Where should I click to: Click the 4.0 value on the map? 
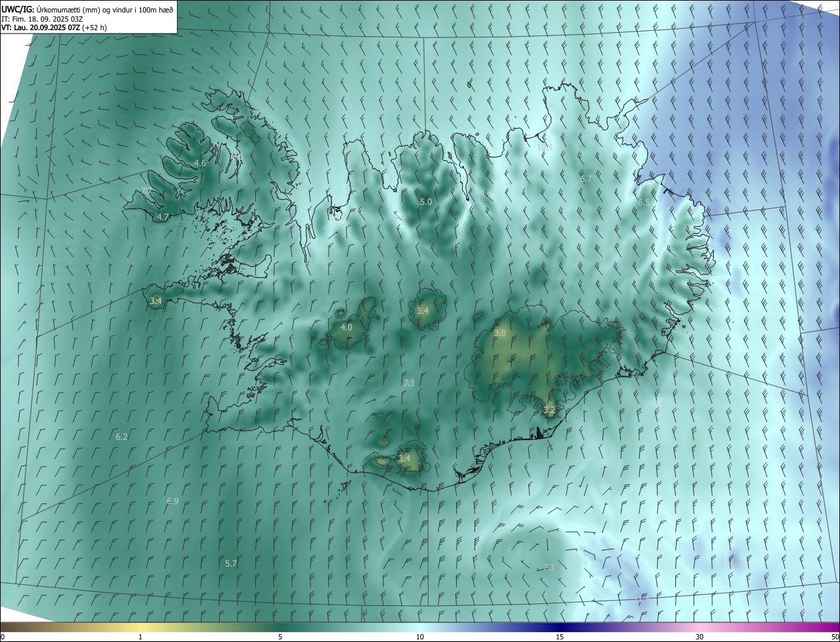click(x=346, y=327)
